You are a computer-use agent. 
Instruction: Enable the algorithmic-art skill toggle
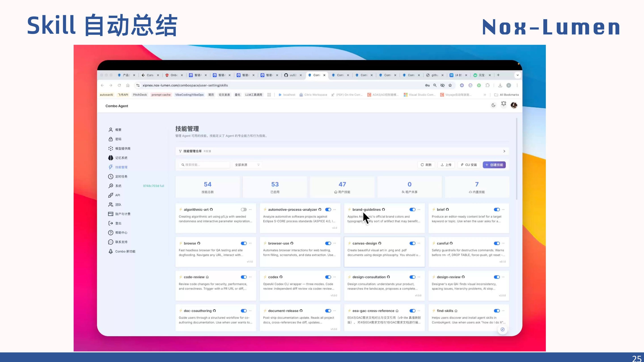pyautogui.click(x=244, y=209)
